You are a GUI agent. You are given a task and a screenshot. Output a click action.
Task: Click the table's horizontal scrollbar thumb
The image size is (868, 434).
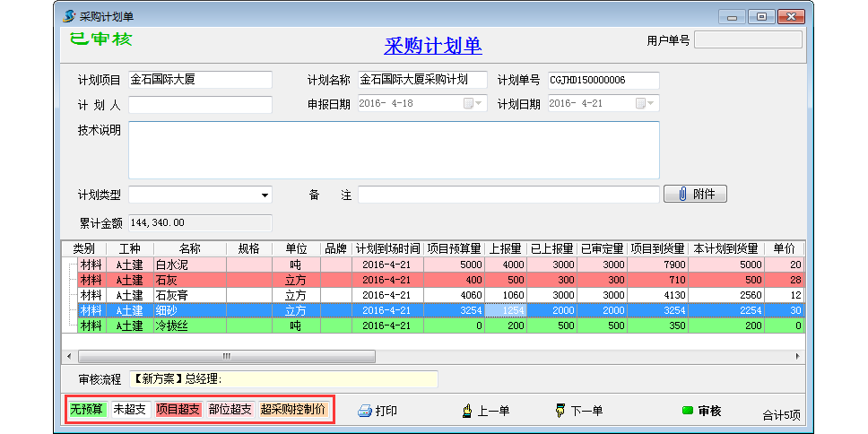[x=226, y=356]
